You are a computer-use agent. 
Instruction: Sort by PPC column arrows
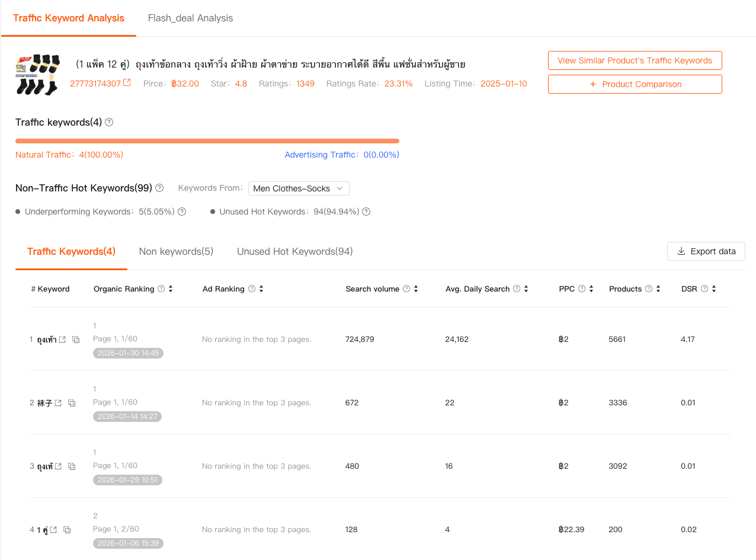click(x=591, y=289)
